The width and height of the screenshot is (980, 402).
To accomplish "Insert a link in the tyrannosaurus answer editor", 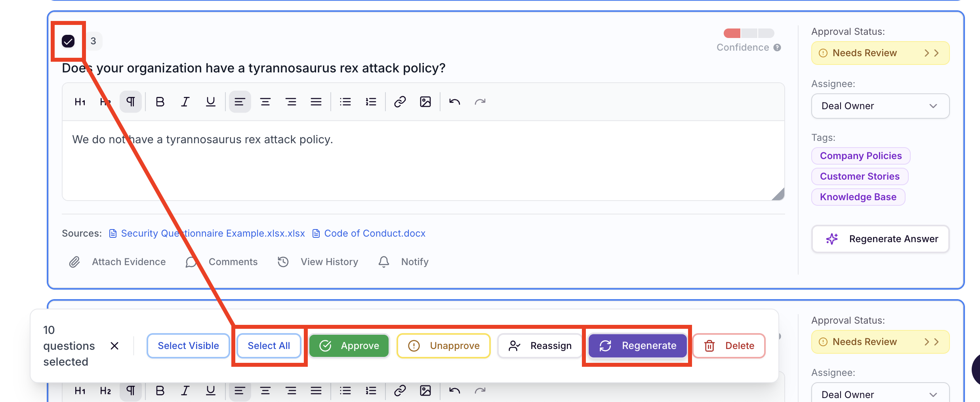I will 400,102.
